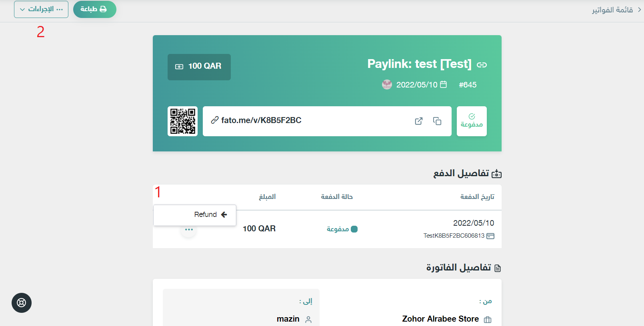Click invoice number #645

tap(468, 85)
